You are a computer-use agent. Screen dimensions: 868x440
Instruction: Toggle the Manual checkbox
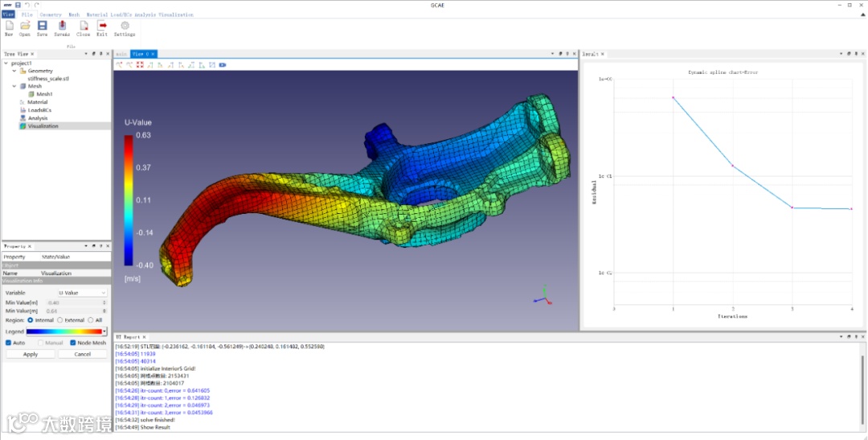(40, 343)
